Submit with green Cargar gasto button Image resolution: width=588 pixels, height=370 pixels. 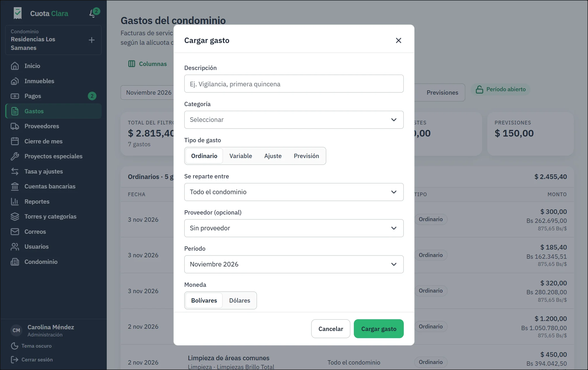tap(379, 329)
